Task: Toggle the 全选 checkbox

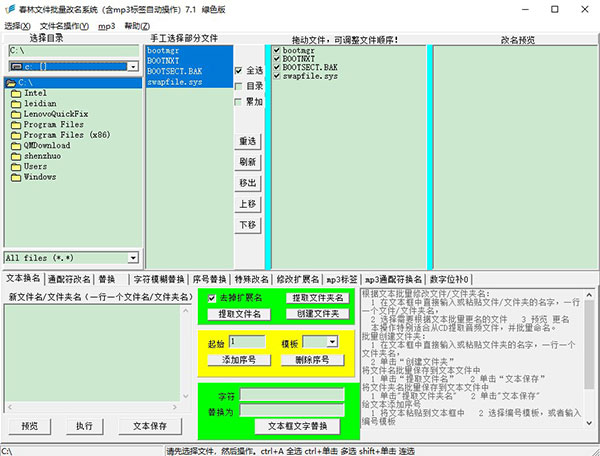Action: 237,71
